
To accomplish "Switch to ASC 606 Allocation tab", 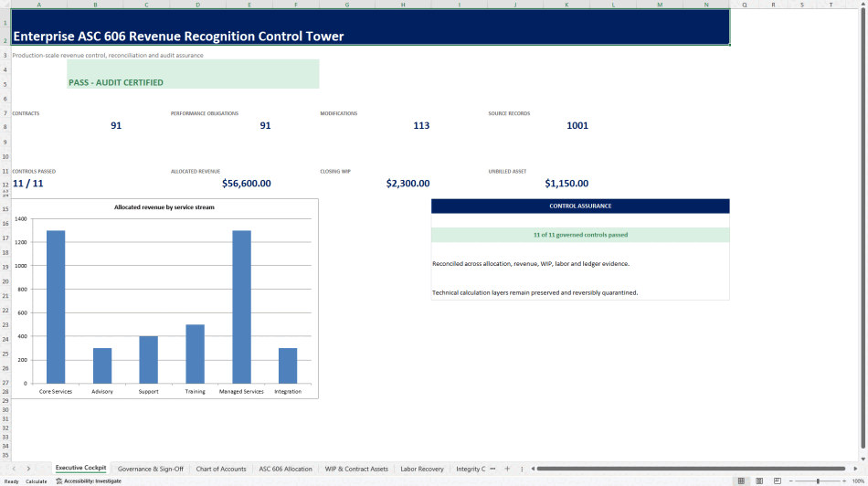I will [x=286, y=469].
